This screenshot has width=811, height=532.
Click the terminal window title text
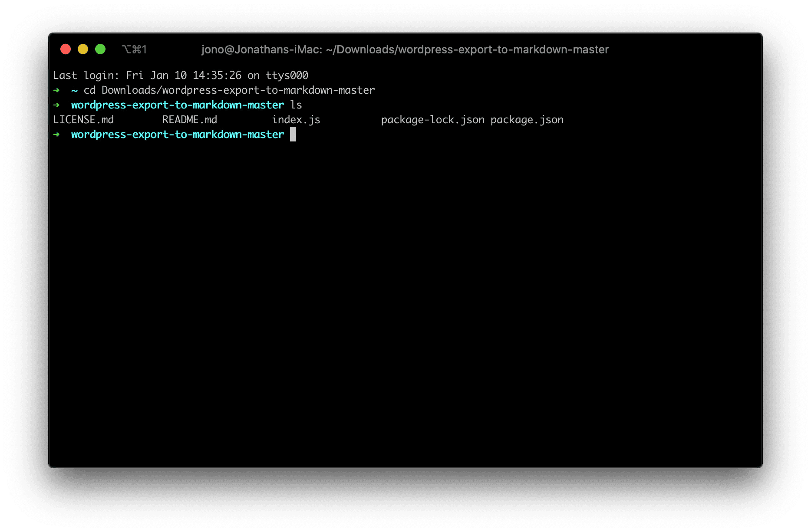click(x=405, y=49)
